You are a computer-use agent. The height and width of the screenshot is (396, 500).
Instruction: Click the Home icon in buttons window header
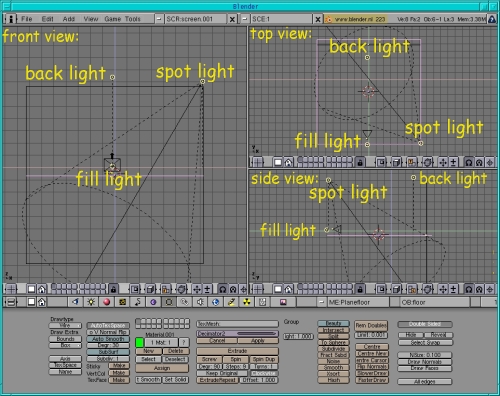coord(42,302)
